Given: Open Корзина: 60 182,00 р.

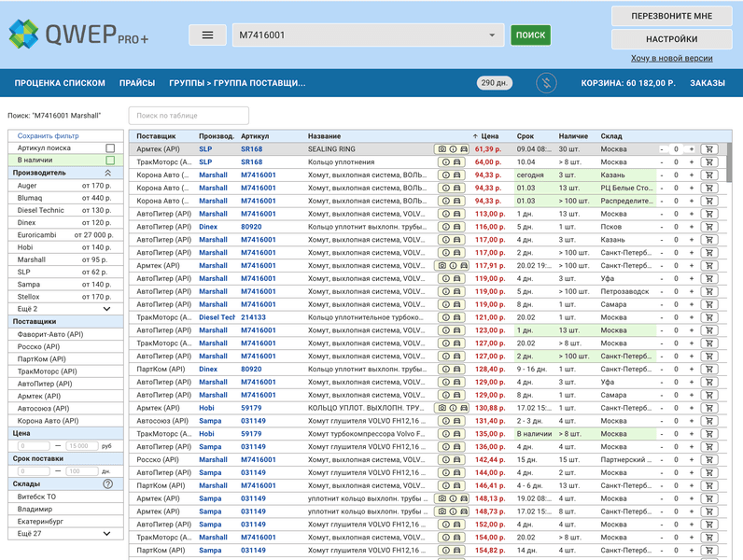Looking at the screenshot, I should tap(628, 83).
